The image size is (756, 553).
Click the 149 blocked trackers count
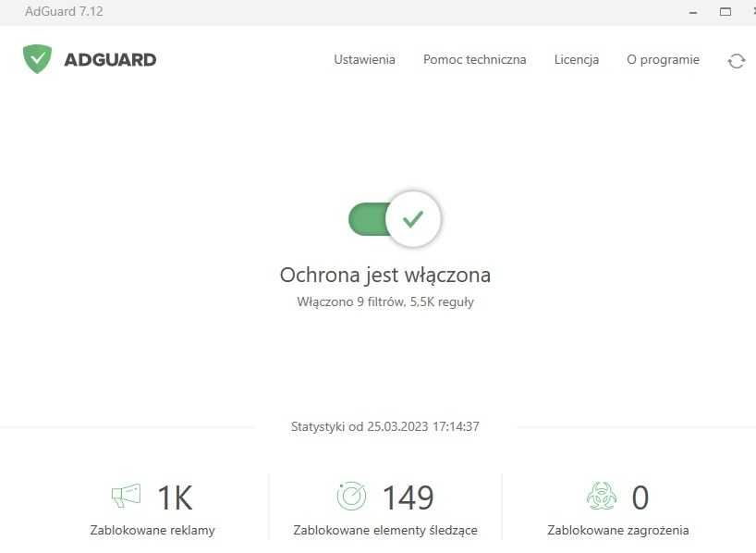[408, 498]
